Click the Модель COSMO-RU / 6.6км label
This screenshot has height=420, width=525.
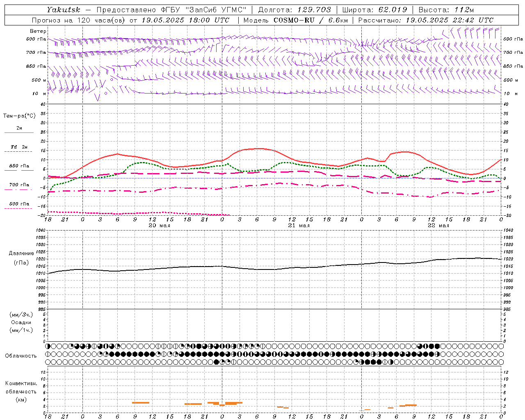coord(295,20)
